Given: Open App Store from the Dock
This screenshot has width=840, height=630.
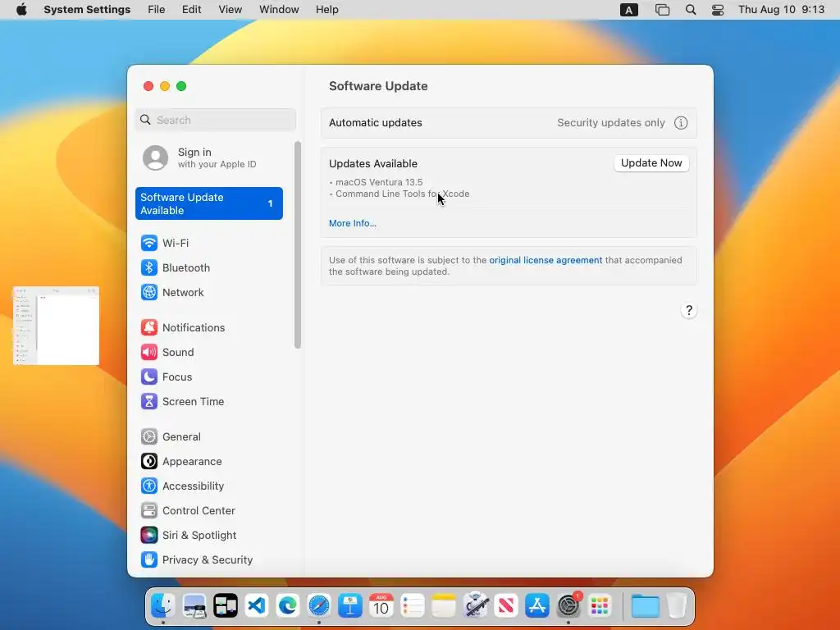Looking at the screenshot, I should point(536,606).
